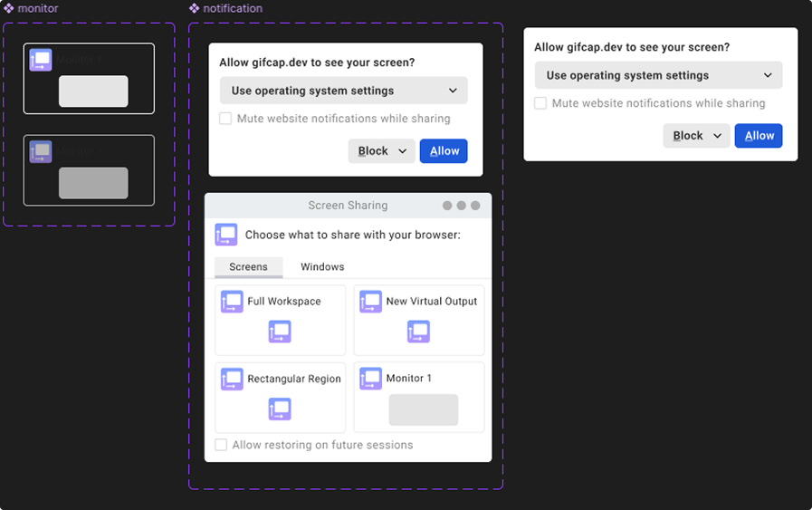Tick Mute website notifications checkbox inside the notification component
Screen dimensions: 812x510
(x=225, y=119)
